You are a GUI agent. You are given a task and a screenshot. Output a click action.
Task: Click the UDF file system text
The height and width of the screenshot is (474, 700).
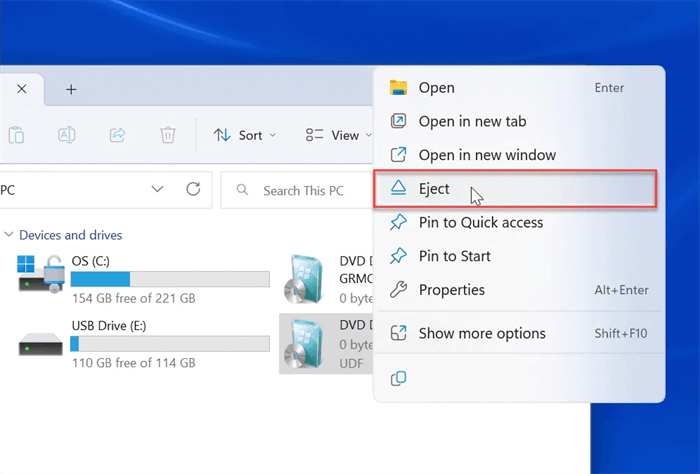tap(351, 363)
